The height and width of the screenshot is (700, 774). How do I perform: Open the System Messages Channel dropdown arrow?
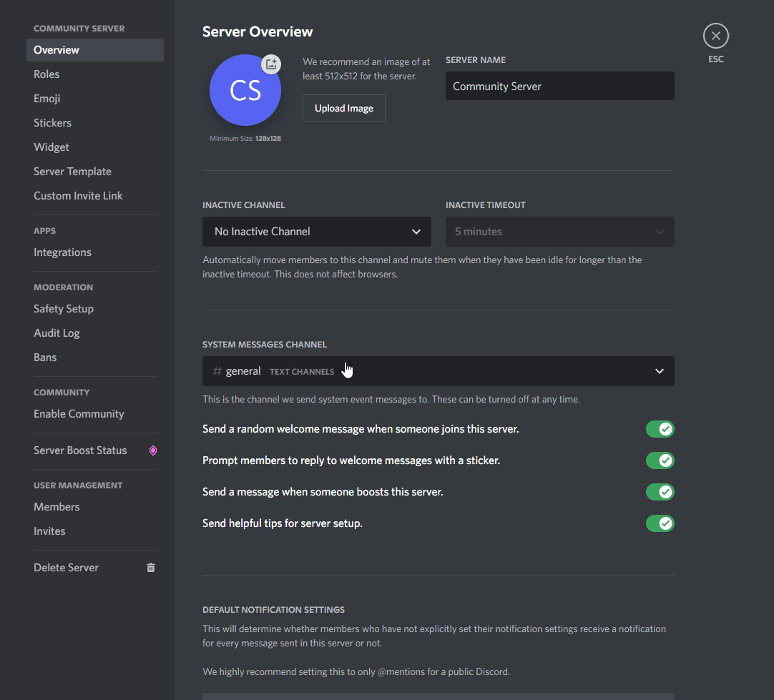[x=660, y=372]
